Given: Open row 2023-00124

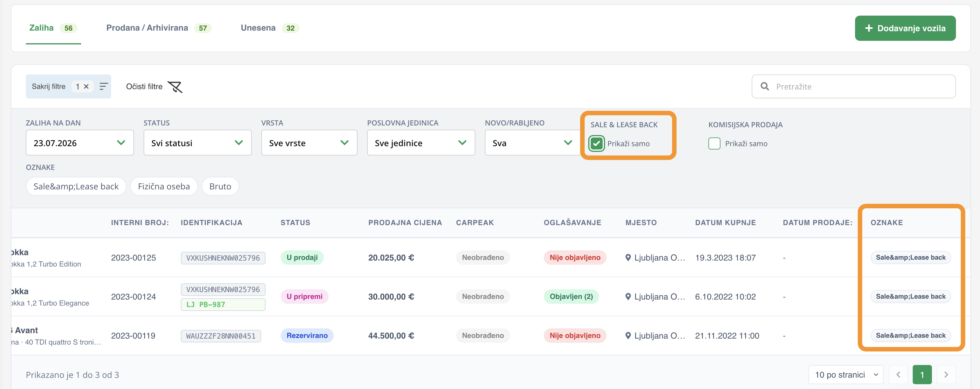Looking at the screenshot, I should pos(491,297).
